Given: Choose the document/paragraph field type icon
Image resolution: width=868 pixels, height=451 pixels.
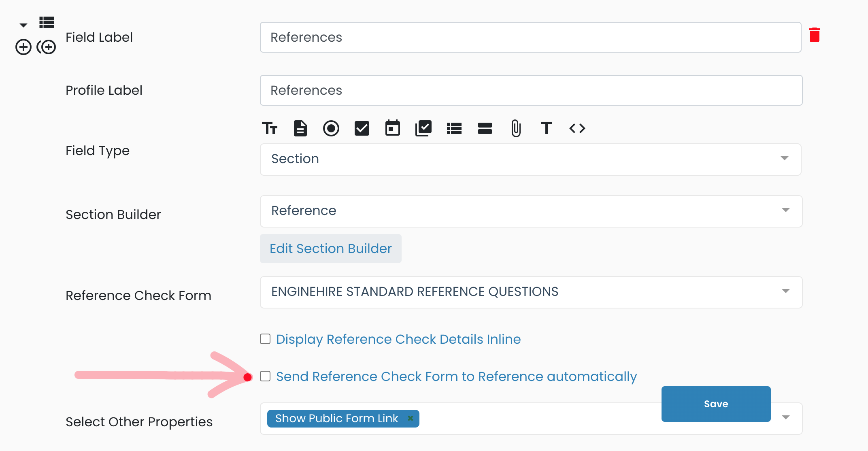Looking at the screenshot, I should tap(300, 128).
